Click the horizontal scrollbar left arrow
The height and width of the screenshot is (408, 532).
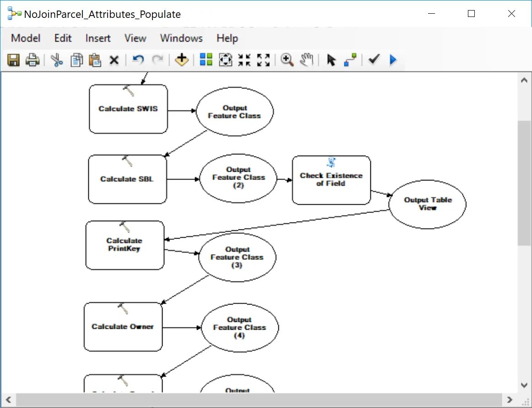tap(9, 400)
